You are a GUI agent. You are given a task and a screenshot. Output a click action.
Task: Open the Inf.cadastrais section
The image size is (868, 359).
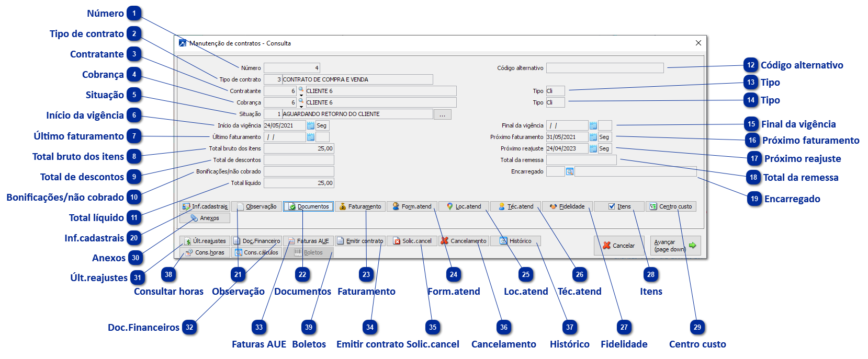pyautogui.click(x=205, y=206)
